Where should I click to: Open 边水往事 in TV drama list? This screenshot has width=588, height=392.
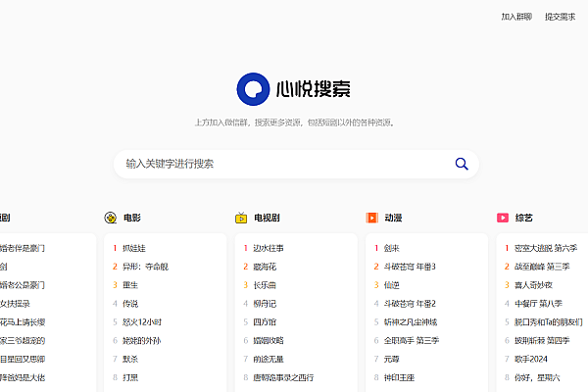[268, 248]
